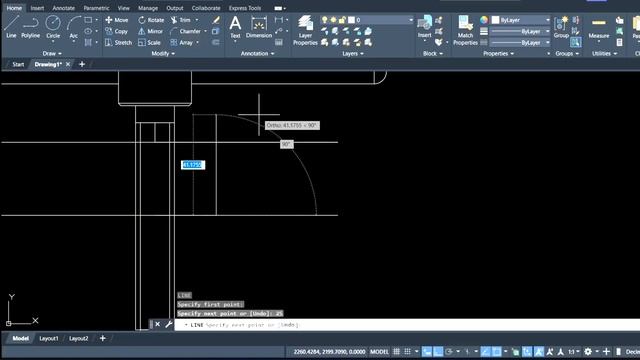
Task: Toggle polar tracking in status bar
Action: tap(449, 351)
